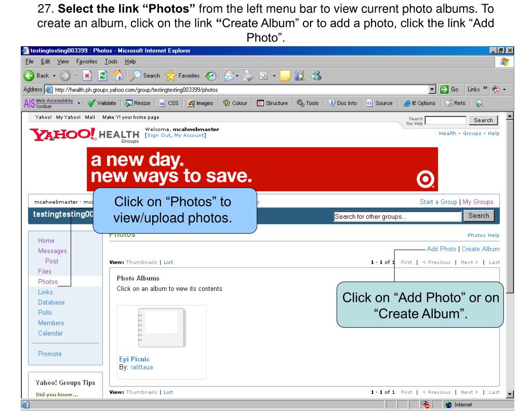Click the Target red banner ad
The image size is (532, 411).
click(x=262, y=169)
